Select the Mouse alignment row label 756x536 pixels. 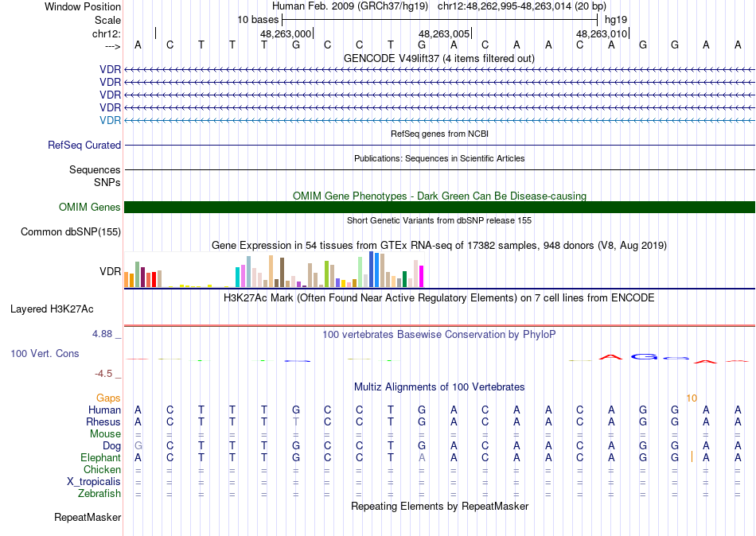(106, 434)
